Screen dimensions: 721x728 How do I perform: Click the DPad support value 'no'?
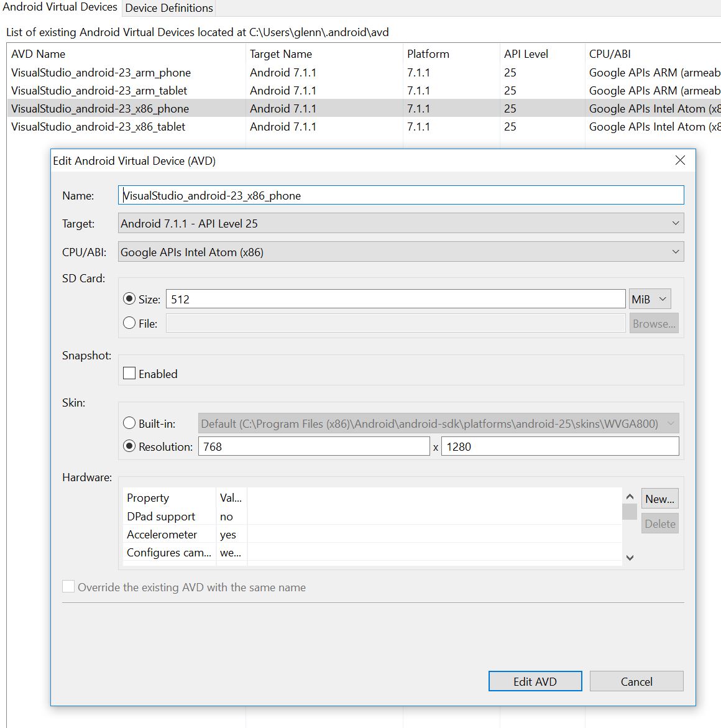coord(227,516)
